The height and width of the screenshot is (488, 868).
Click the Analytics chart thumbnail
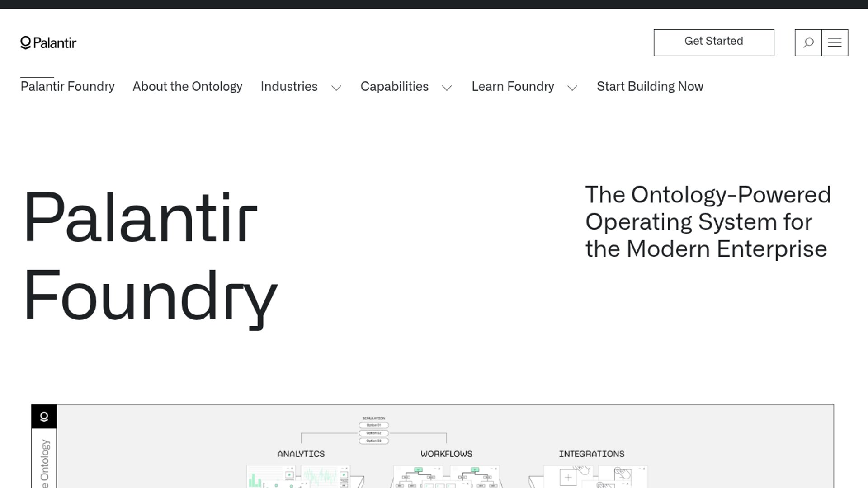298,477
